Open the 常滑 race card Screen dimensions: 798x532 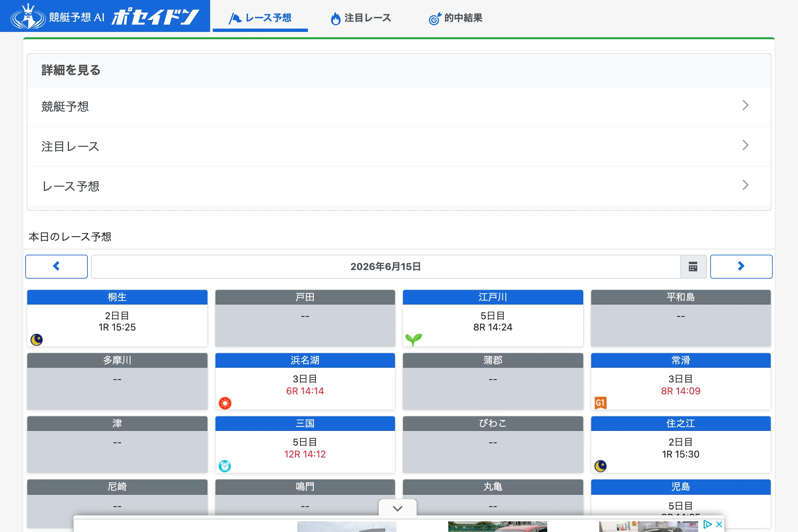pyautogui.click(x=681, y=381)
